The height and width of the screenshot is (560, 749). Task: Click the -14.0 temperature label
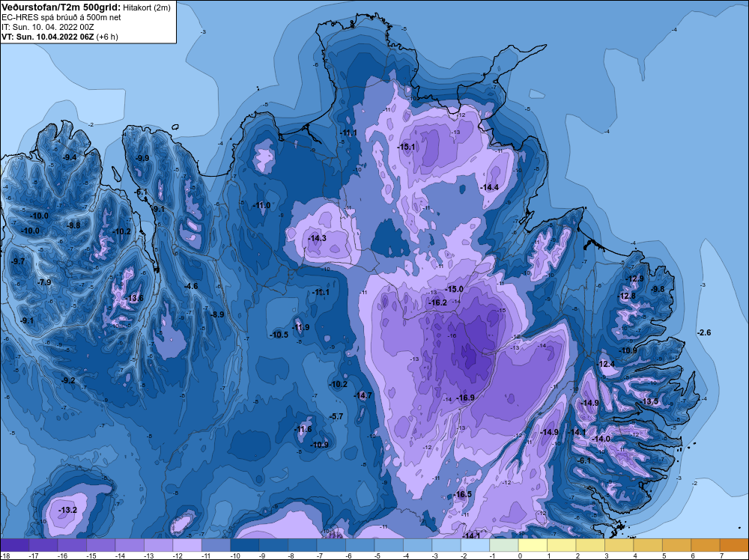click(x=601, y=439)
